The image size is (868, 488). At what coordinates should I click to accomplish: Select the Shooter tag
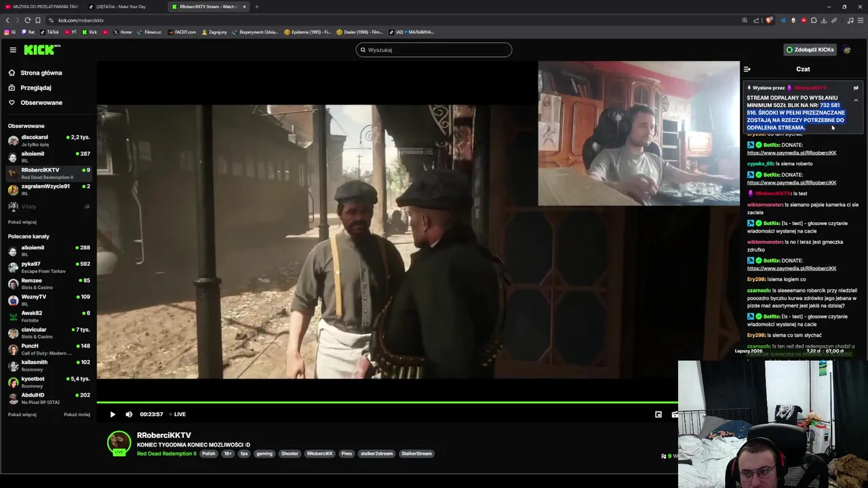pyautogui.click(x=290, y=453)
